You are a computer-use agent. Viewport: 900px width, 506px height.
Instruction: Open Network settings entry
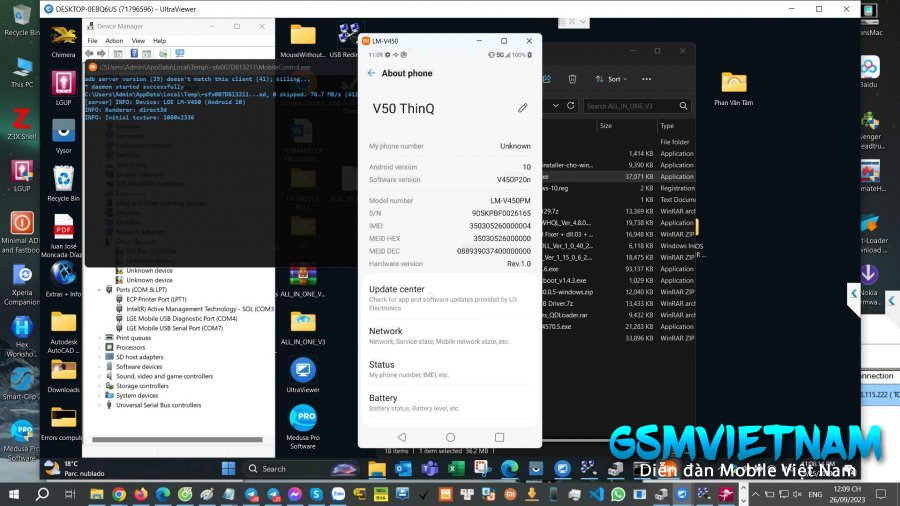449,336
